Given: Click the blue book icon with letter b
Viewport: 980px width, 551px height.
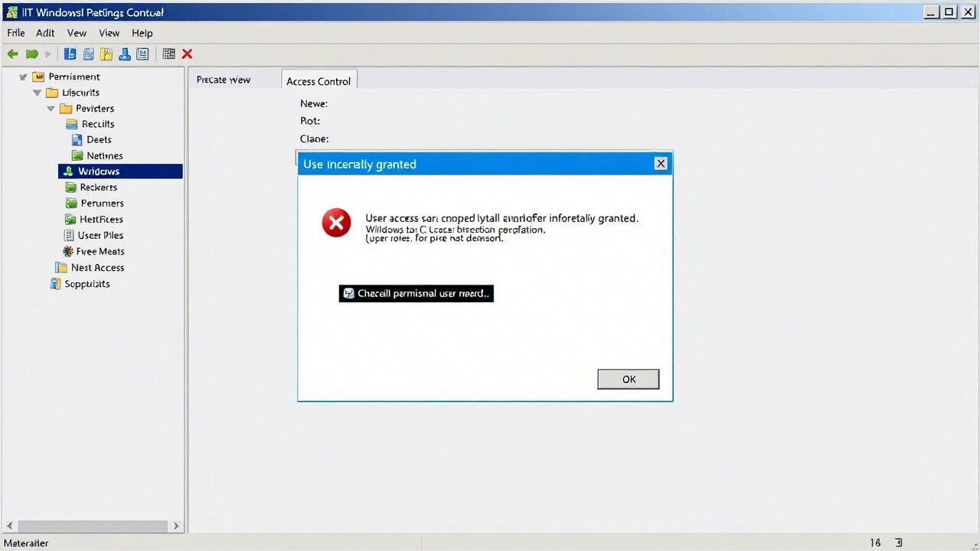Looking at the screenshot, I should click(x=70, y=54).
